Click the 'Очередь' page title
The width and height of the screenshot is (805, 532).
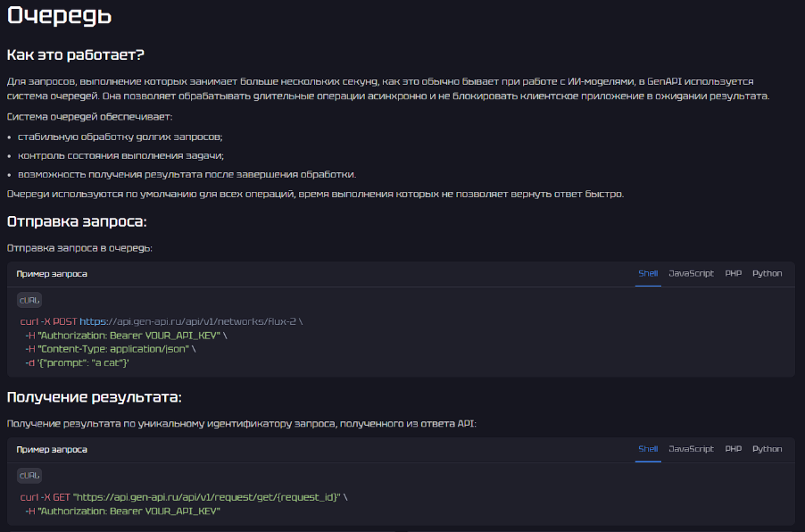point(59,16)
